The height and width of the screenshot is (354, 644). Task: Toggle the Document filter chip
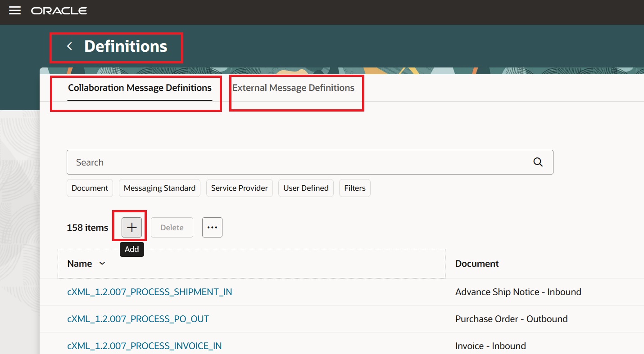click(x=90, y=188)
